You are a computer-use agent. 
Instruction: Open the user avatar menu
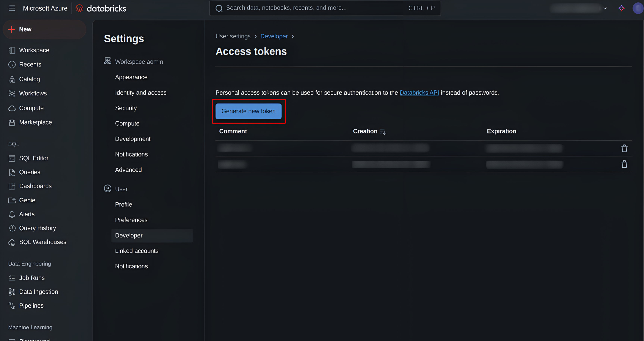[638, 8]
